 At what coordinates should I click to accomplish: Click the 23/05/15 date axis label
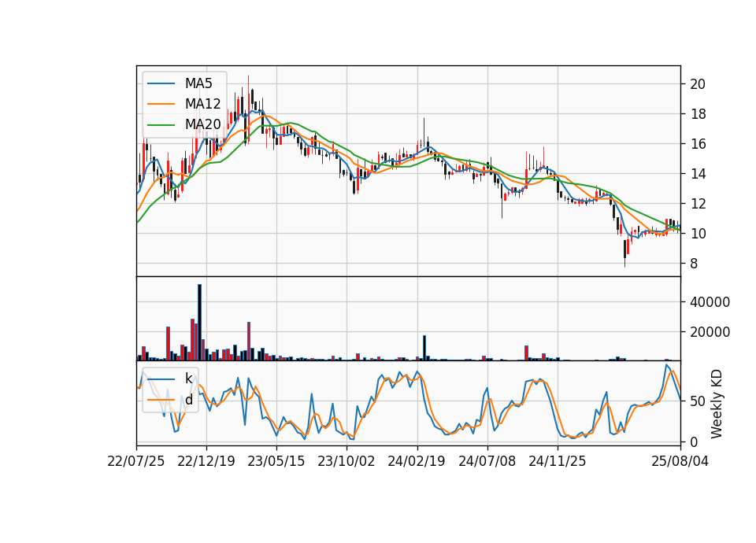point(276,461)
